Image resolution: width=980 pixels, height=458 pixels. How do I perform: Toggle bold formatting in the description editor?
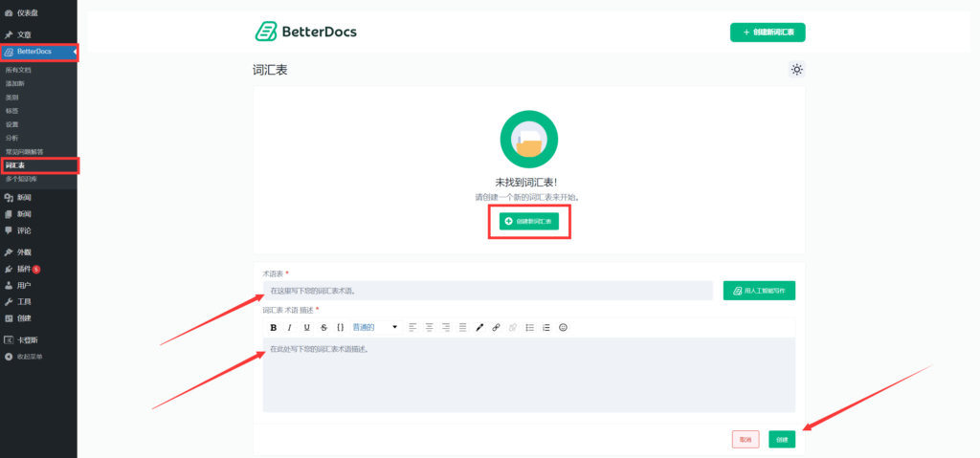[273, 327]
